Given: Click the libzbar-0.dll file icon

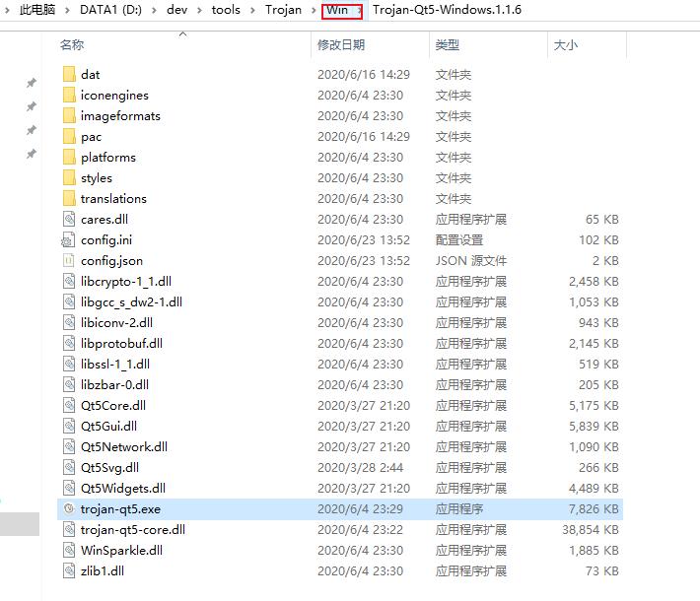Looking at the screenshot, I should click(x=69, y=384).
